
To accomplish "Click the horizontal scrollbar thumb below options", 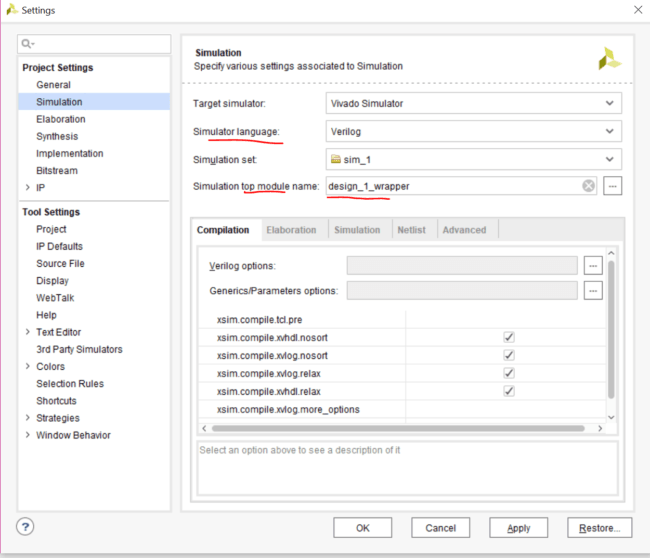I will (398, 428).
